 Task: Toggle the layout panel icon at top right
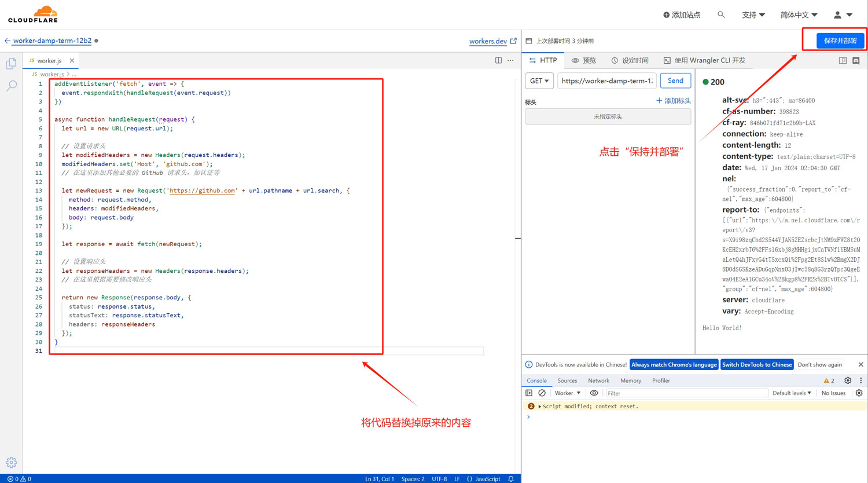[843, 61]
